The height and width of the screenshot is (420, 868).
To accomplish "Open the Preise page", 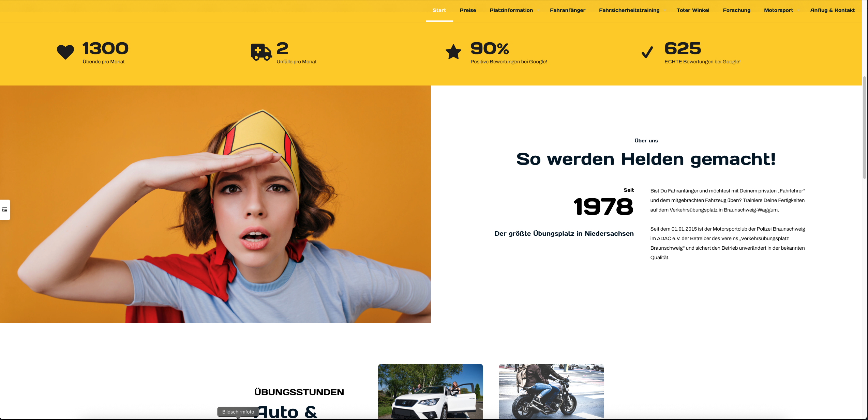I will pos(468,10).
